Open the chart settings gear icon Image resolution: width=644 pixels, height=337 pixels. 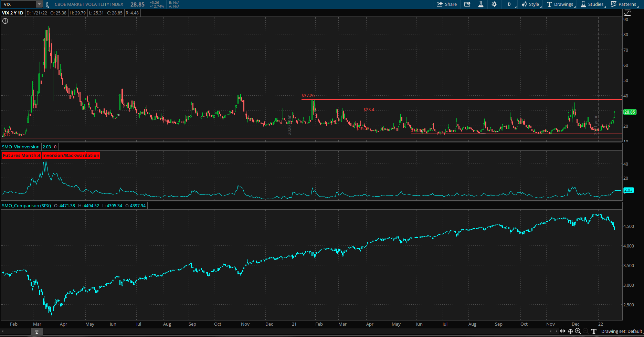point(494,4)
